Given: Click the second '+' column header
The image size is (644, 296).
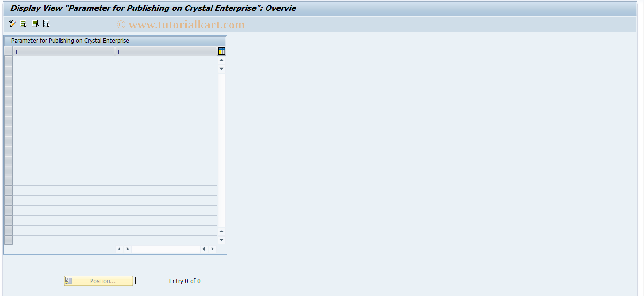Looking at the screenshot, I should (166, 52).
